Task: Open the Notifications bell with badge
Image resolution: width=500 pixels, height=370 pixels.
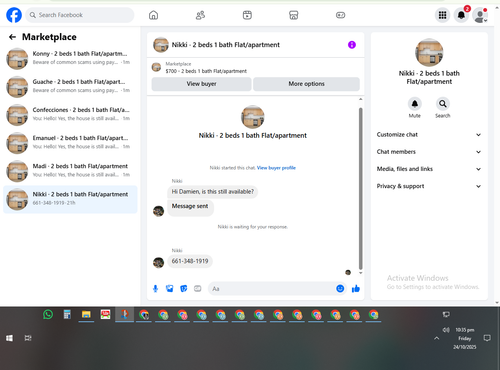Action: 461,15
